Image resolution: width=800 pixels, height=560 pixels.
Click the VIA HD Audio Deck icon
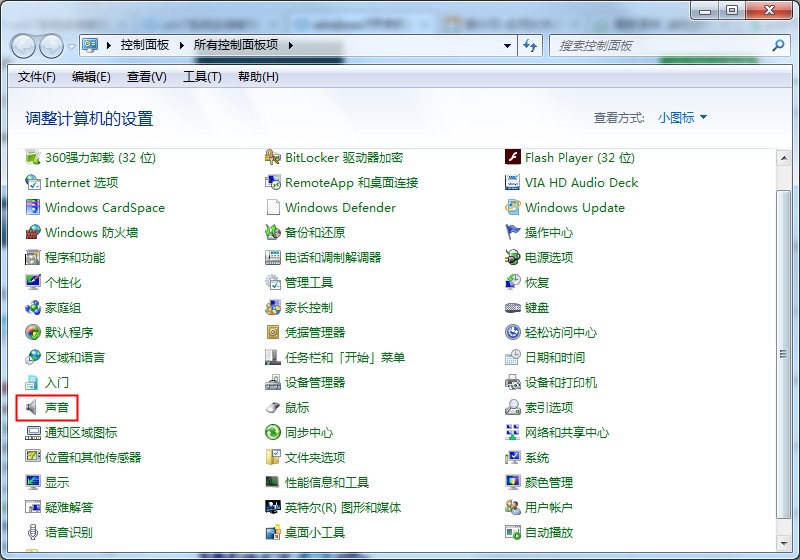pos(512,182)
